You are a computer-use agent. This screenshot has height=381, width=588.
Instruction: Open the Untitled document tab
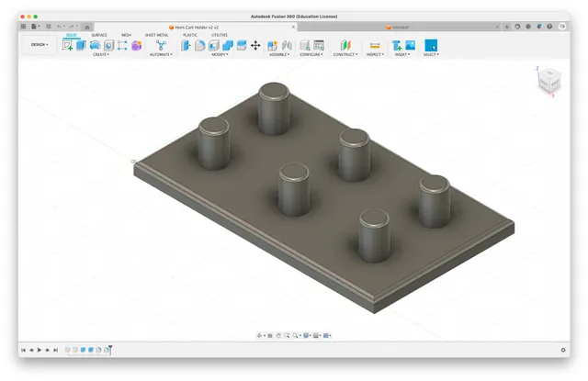coord(400,28)
